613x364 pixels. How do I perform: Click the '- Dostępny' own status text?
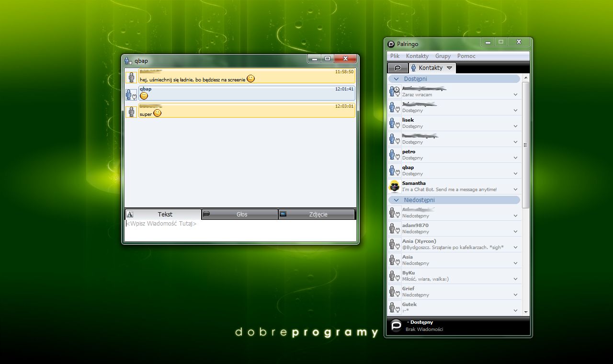point(420,322)
